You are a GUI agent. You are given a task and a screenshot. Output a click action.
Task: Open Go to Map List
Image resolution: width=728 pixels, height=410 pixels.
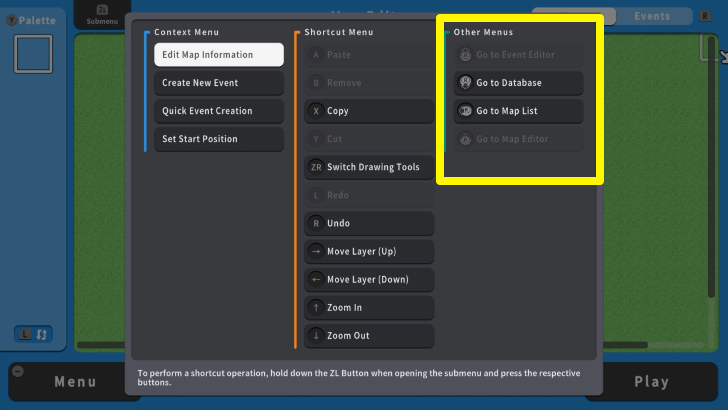pyautogui.click(x=519, y=111)
